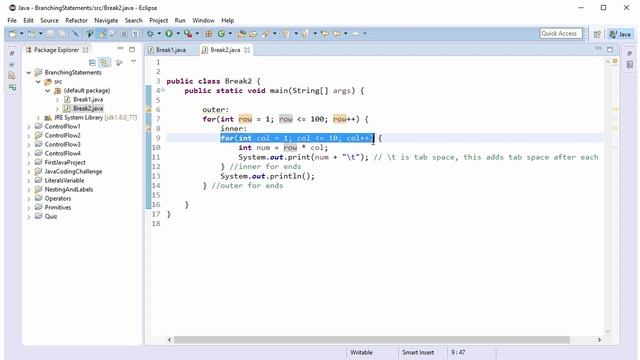640x360 pixels.
Task: Click the New file toolbar icon
Action: point(13,34)
